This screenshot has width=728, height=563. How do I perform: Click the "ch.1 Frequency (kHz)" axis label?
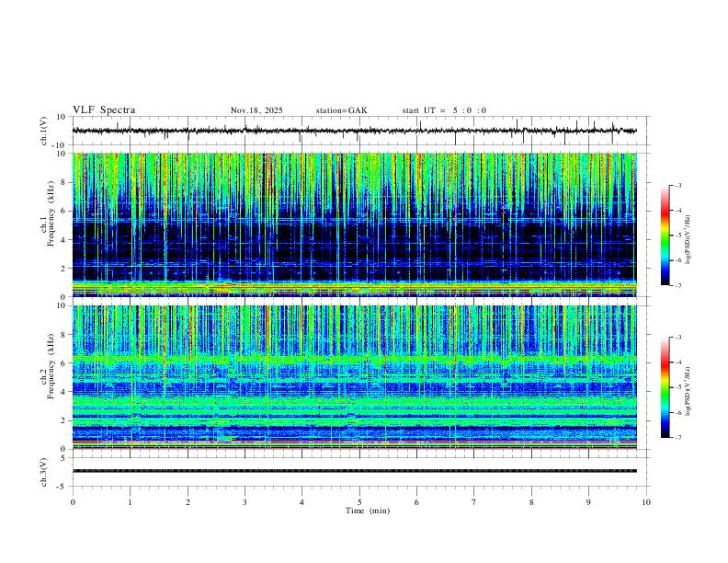pos(48,214)
